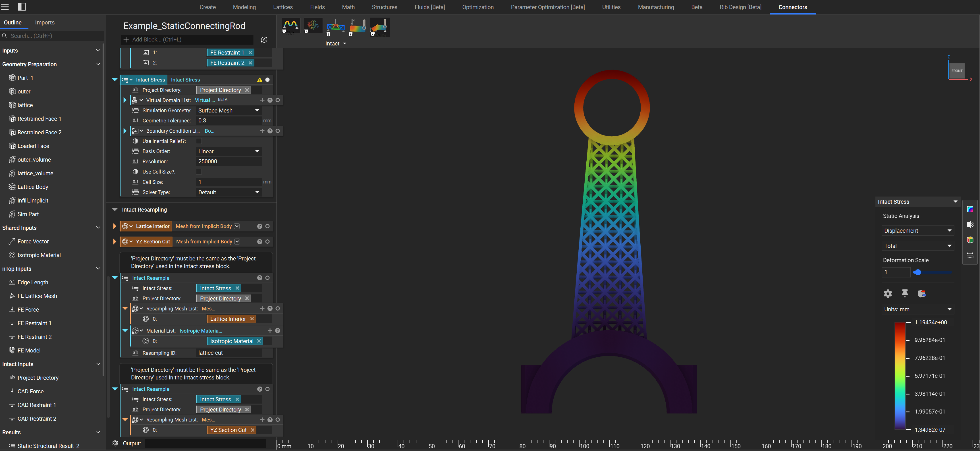The image size is (980, 451).
Task: Enable the Use Cell Size checkbox
Action: point(199,172)
